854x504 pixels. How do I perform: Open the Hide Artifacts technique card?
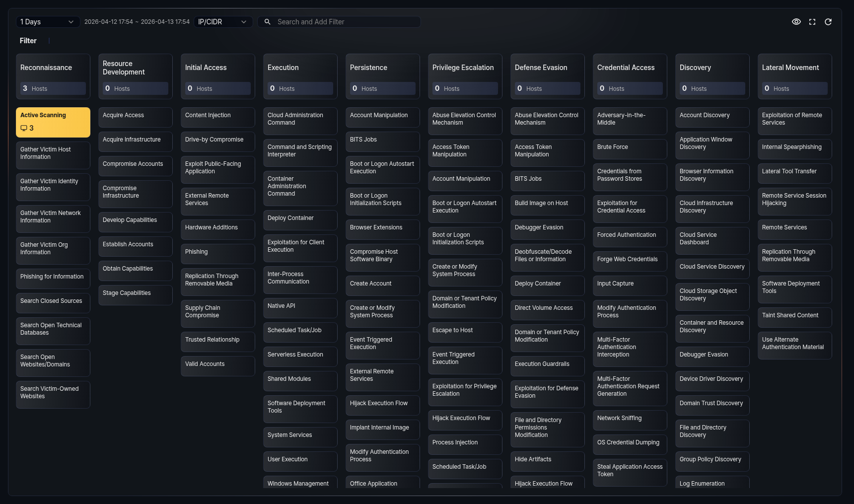(x=547, y=460)
